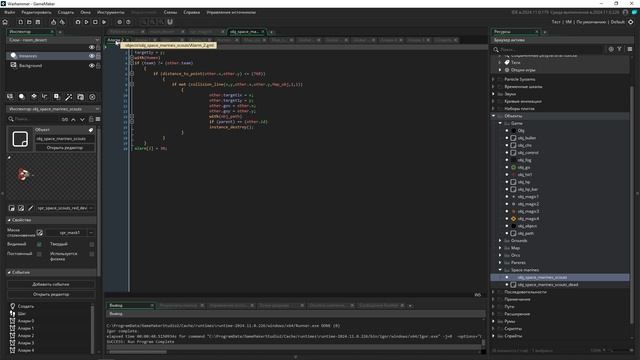Save project disk icon in toolbar

[38, 22]
